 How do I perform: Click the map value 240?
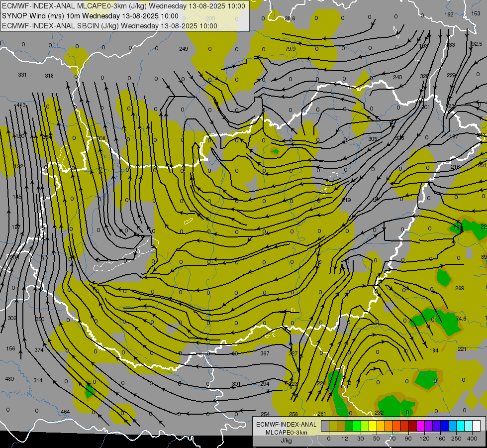coord(397,77)
